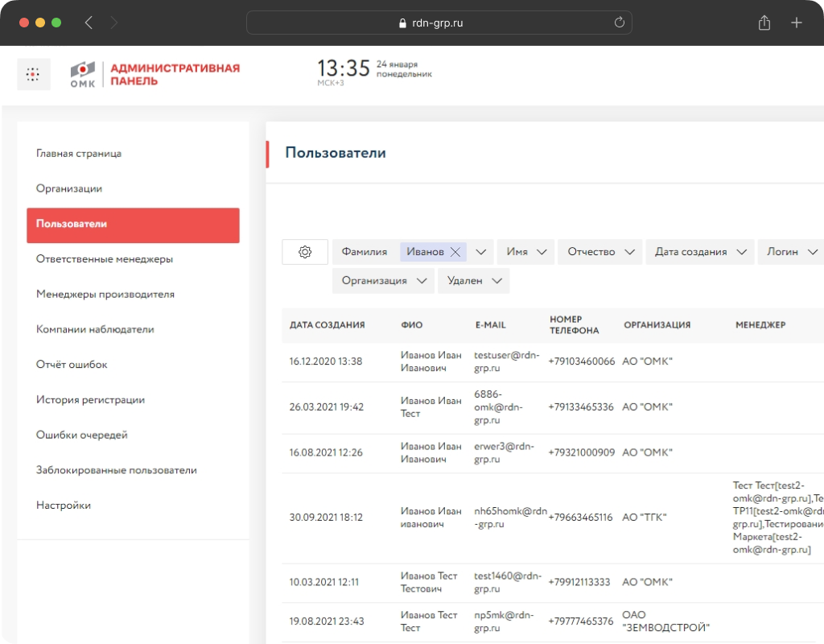Click the address bar rdn-grp.ru
The width and height of the screenshot is (824, 644).
439,23
